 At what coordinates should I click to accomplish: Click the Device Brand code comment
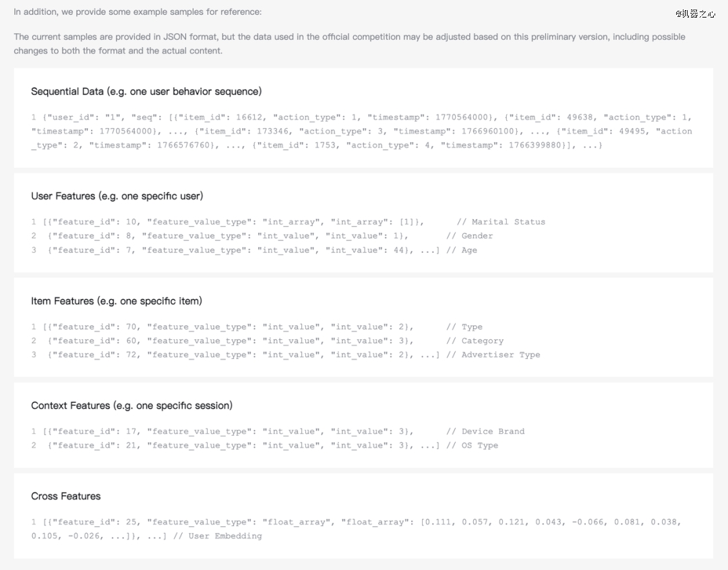click(x=485, y=432)
